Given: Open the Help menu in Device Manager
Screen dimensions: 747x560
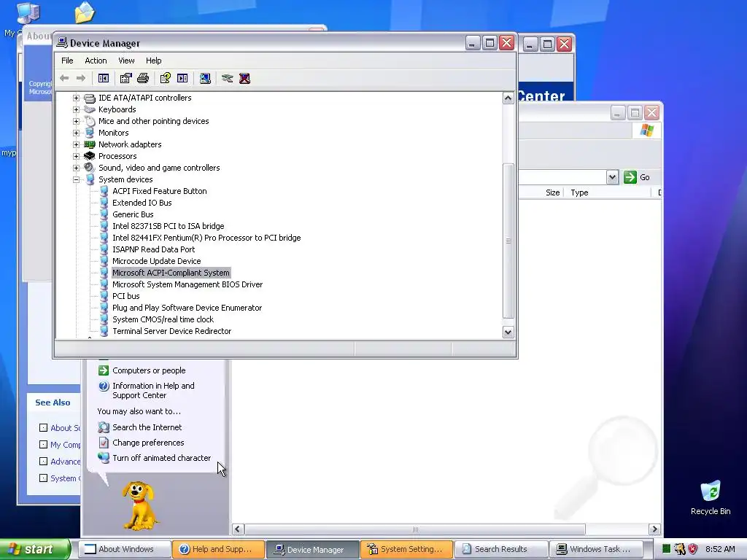Looking at the screenshot, I should tap(153, 61).
